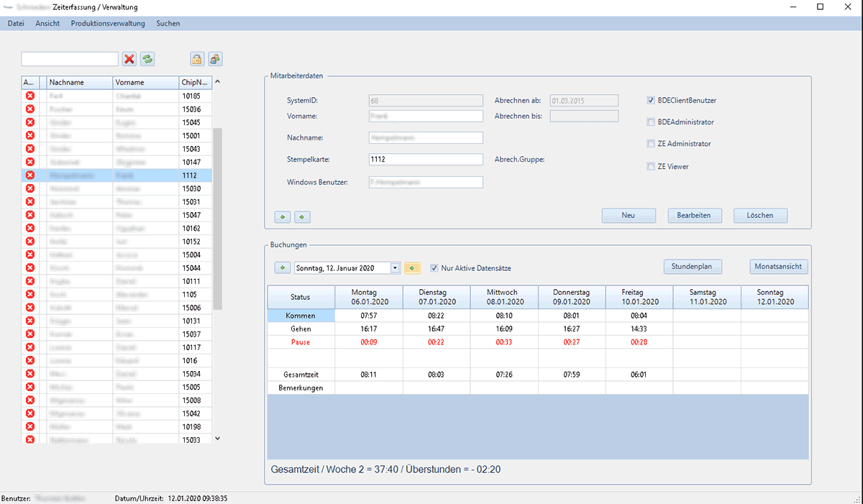Uncheck the BDEClientBenutzer checkbox

click(651, 101)
